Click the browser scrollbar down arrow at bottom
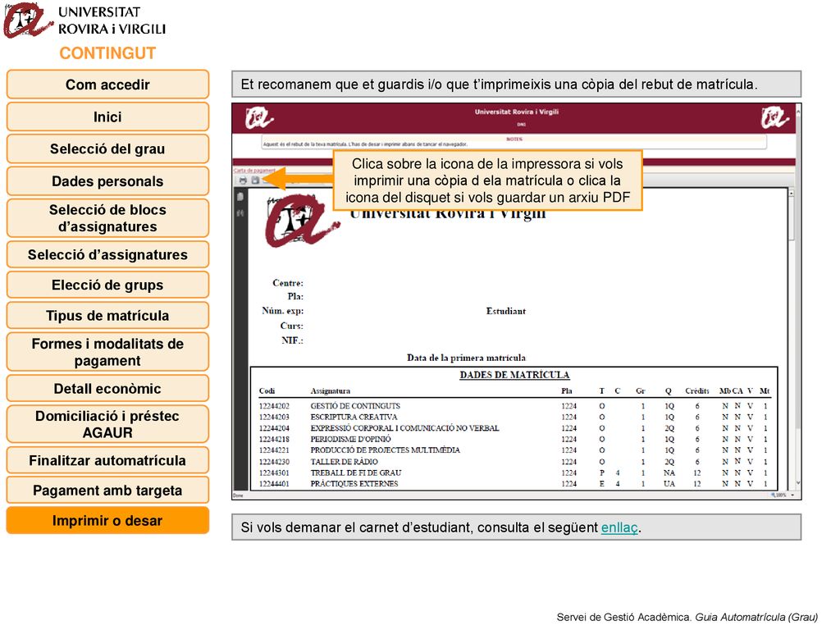 coord(798,483)
